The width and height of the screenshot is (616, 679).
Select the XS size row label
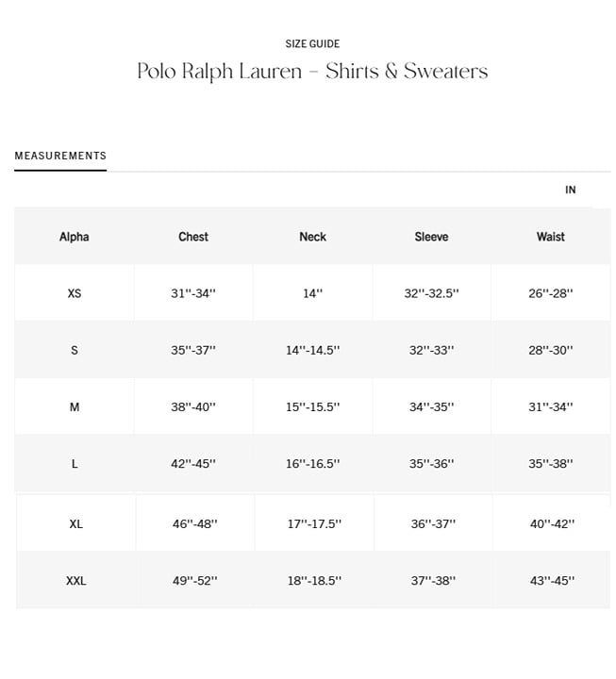(75, 293)
